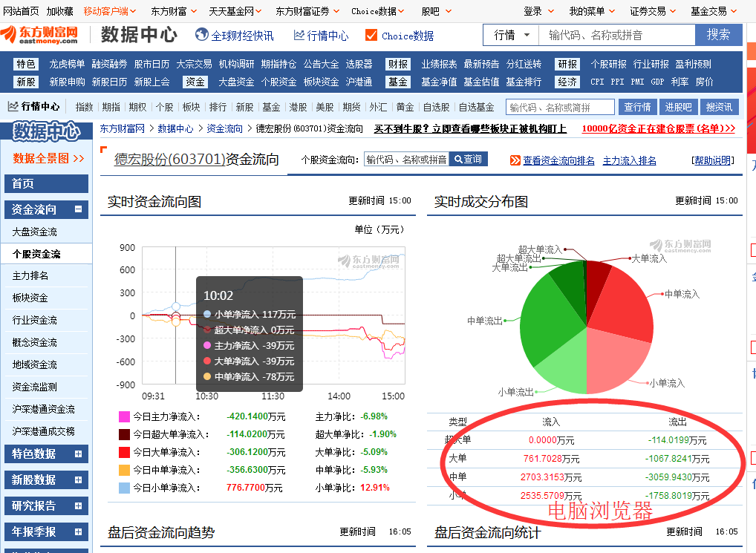This screenshot has width=756, height=553.
Task: Open 融资融券 in the data menu
Action: click(x=109, y=64)
